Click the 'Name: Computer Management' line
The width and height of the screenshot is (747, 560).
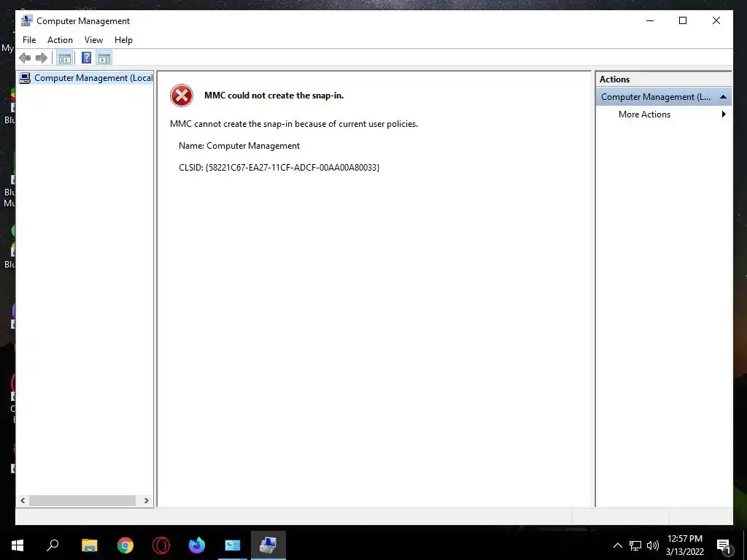239,146
